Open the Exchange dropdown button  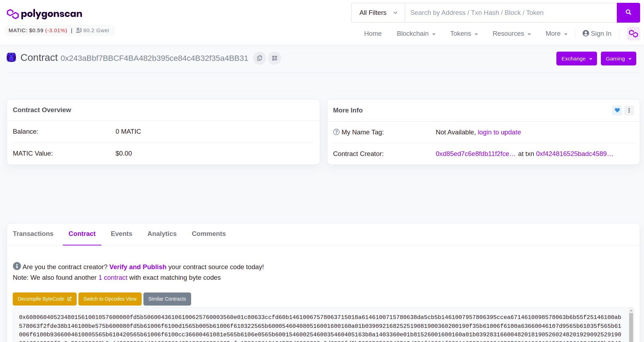click(x=577, y=59)
